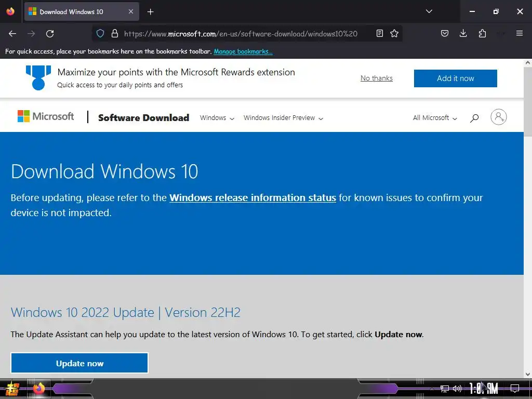532x399 pixels.
Task: Select the Download Windows 10 tab
Action: (82, 11)
